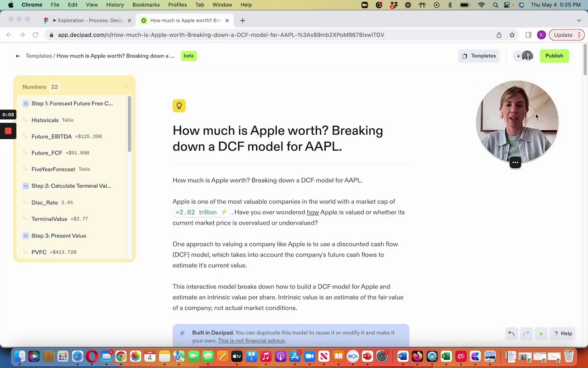Viewport: 588px width, 368px height.
Task: Select Historicals Table in Numbers panel
Action: (x=52, y=120)
